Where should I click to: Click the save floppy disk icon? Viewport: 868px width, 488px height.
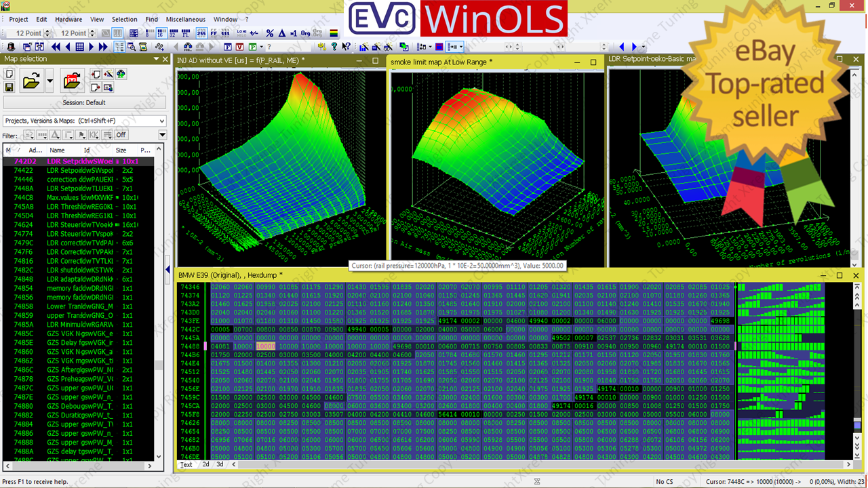point(9,87)
